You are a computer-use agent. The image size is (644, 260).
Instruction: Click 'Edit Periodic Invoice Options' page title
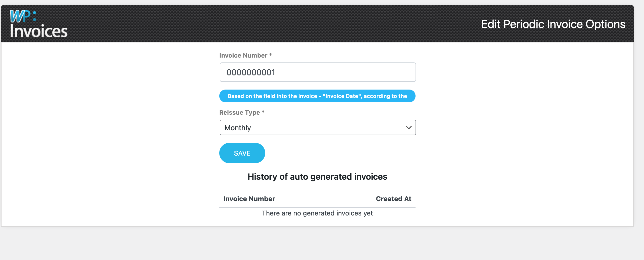tap(553, 24)
